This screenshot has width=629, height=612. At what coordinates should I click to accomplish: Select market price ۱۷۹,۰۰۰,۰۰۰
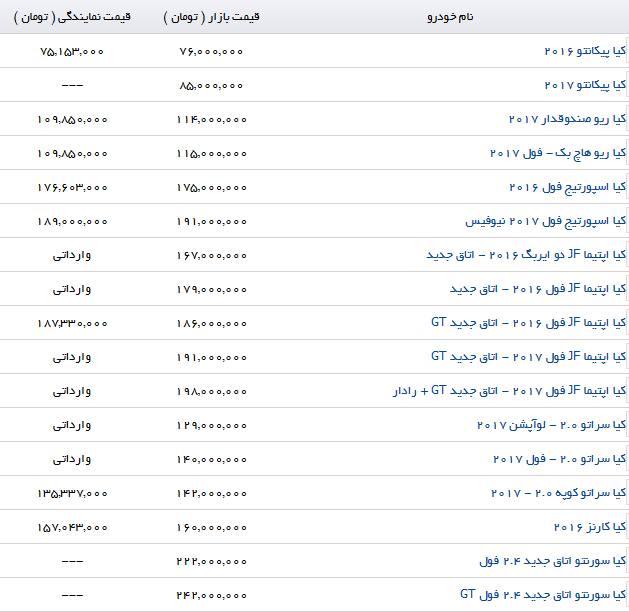click(x=211, y=290)
